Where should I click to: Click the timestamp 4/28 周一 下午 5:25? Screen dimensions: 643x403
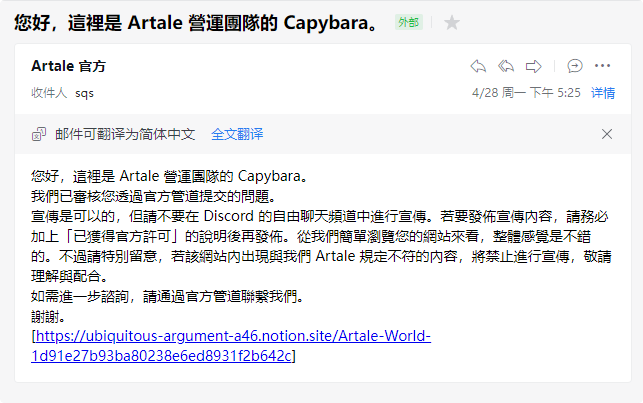(x=526, y=93)
